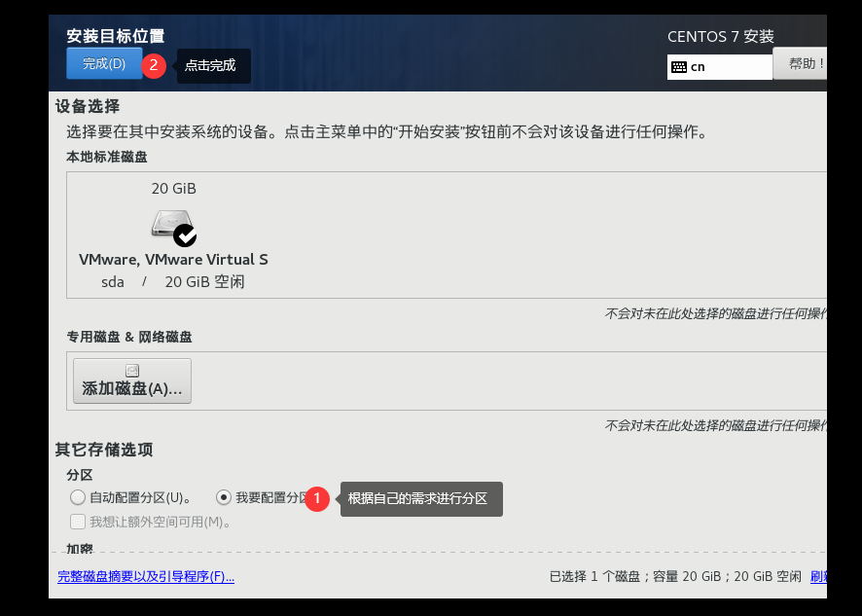Click the keyboard icon beside cn
The width and height of the screenshot is (862, 616).
[679, 67]
